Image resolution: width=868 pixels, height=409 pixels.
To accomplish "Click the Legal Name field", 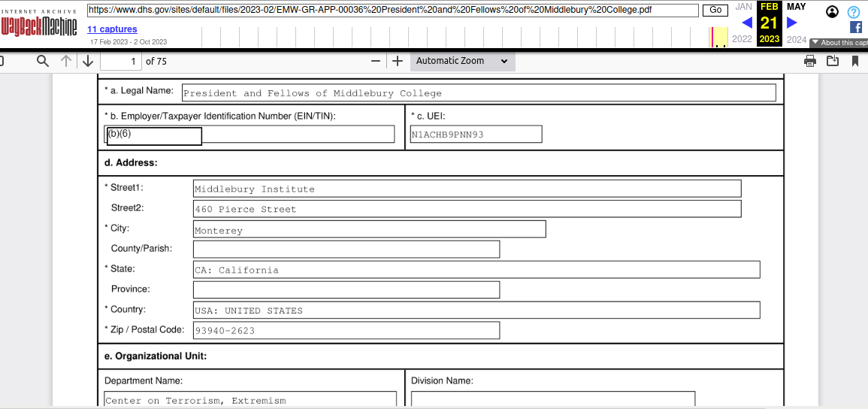I will click(479, 93).
